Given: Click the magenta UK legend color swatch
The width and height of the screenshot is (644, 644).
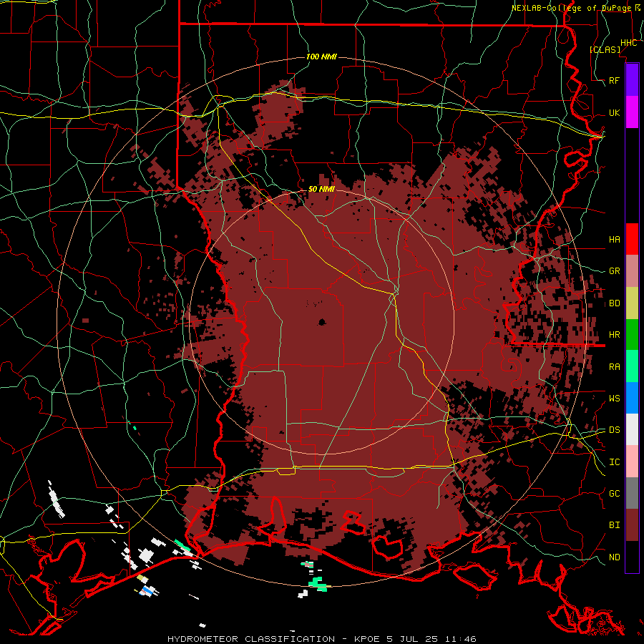Looking at the screenshot, I should (632, 112).
